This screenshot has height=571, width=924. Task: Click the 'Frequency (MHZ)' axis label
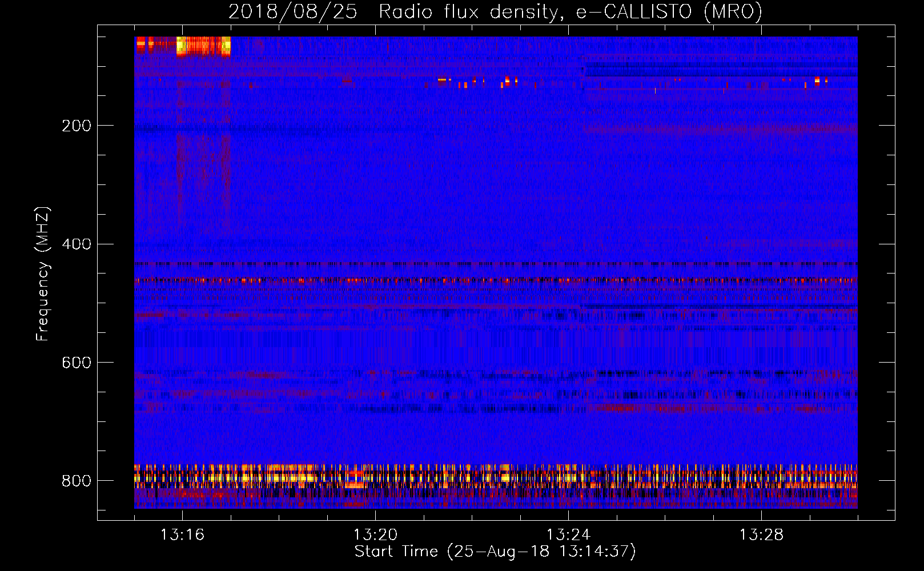point(43,274)
